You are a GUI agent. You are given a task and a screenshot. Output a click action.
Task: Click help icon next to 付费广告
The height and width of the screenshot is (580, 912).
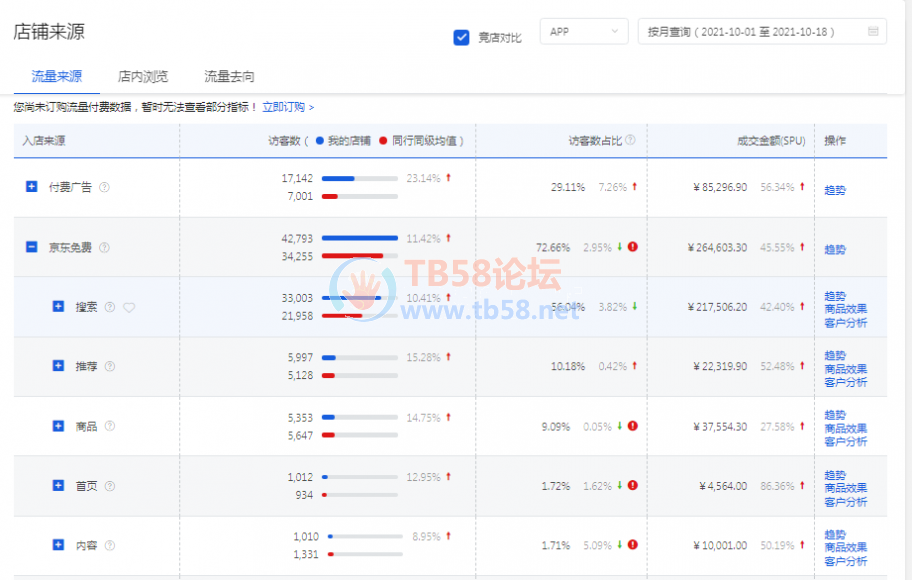pyautogui.click(x=105, y=187)
